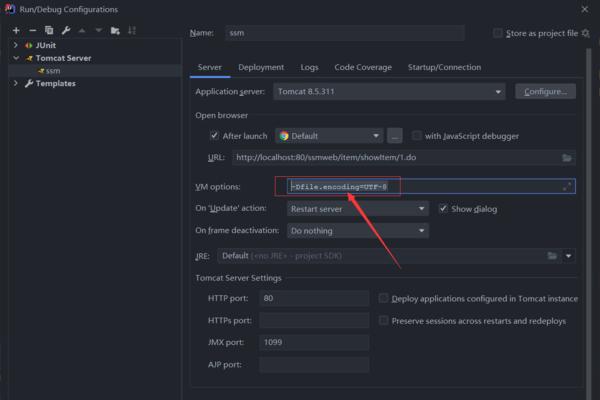Toggle the Show dialog checkbox

443,209
